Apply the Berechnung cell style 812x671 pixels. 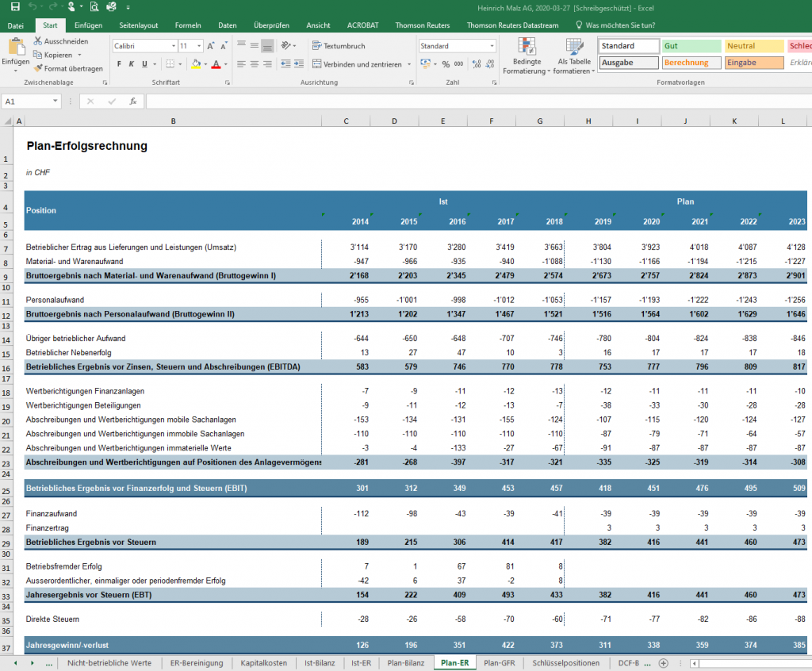[691, 63]
